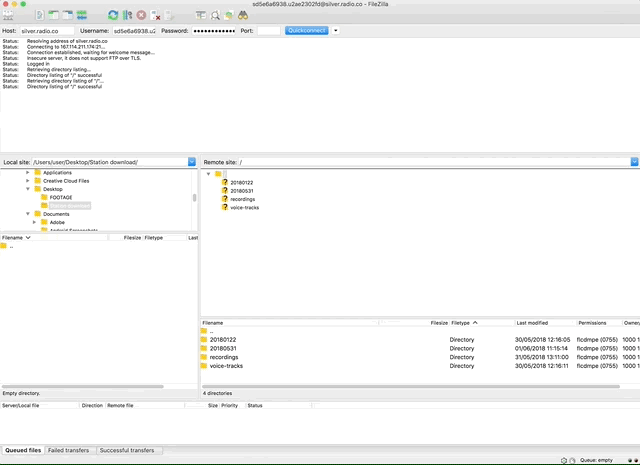Sort remote list by Filesize header
The image size is (640, 465).
tap(413, 323)
